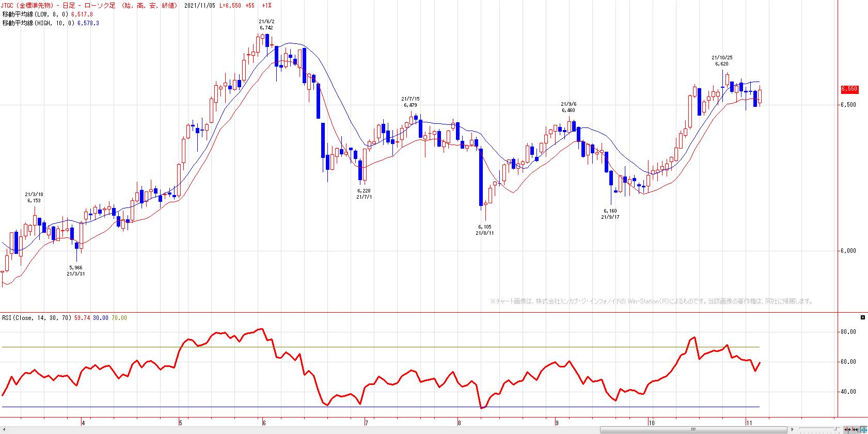
Task: Click the L=6,550 last price in header
Action: [230, 5]
